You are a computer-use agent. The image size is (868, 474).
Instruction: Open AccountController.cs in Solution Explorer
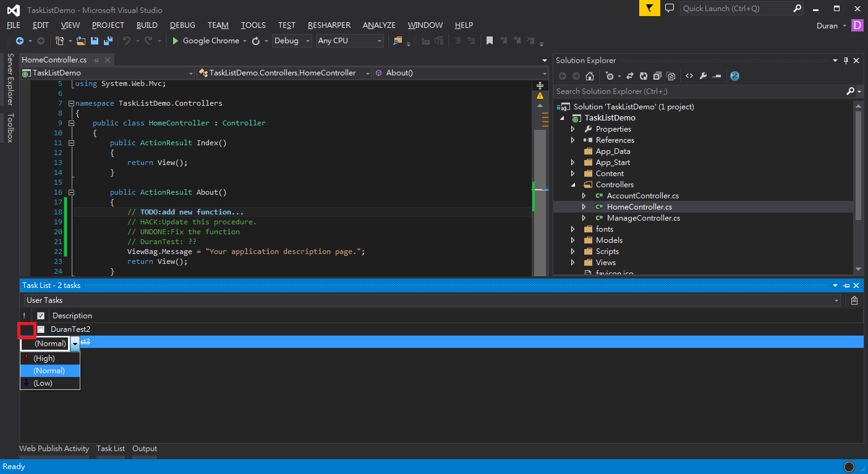click(x=642, y=196)
